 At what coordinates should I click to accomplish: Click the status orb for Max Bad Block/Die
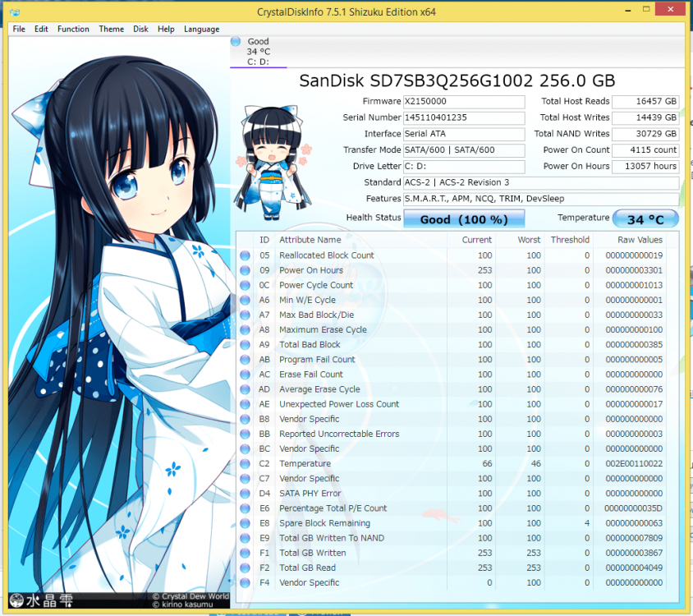[x=245, y=315]
